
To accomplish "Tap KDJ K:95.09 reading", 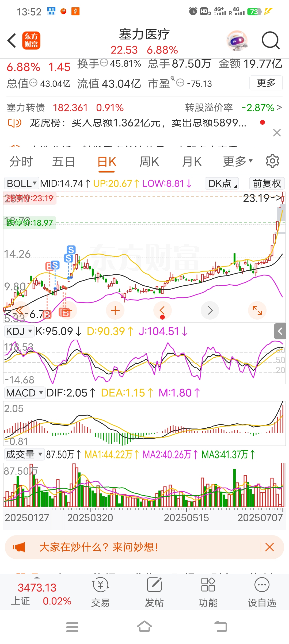I will 58,331.
